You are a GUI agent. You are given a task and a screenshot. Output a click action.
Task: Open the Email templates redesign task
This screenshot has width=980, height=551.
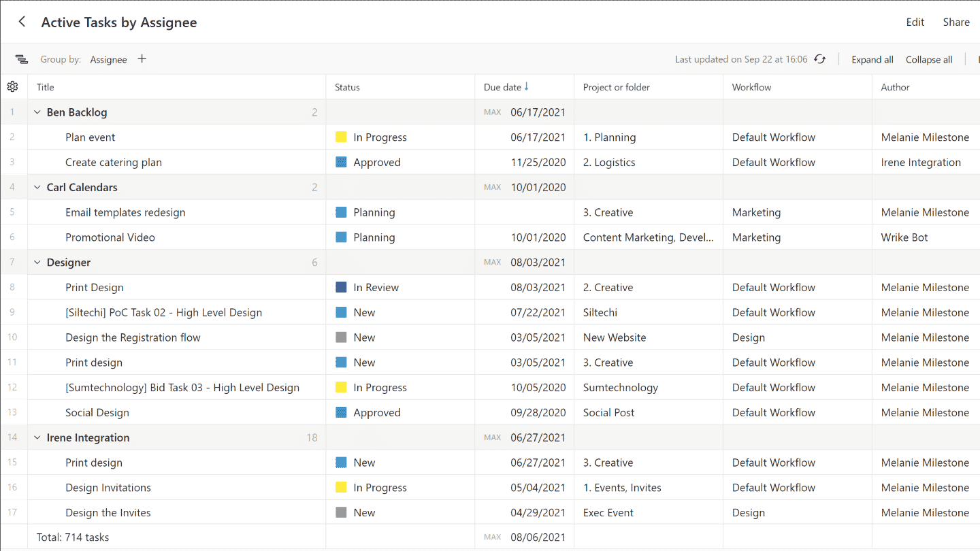pyautogui.click(x=125, y=212)
